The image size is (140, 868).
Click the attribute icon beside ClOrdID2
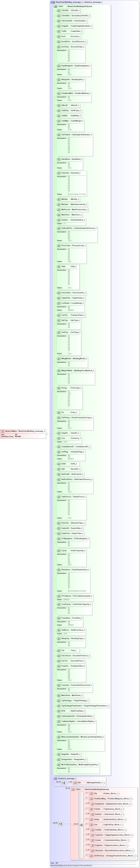click(x=59, y=16)
